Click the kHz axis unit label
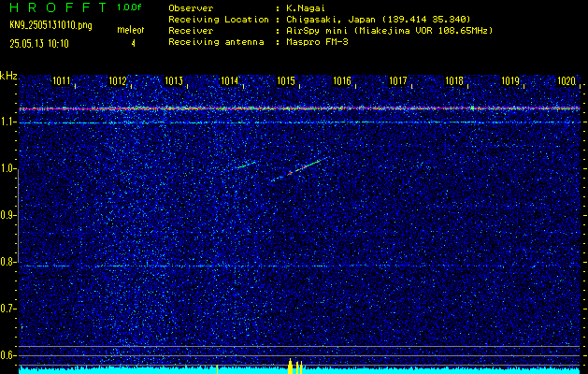 (x=8, y=76)
